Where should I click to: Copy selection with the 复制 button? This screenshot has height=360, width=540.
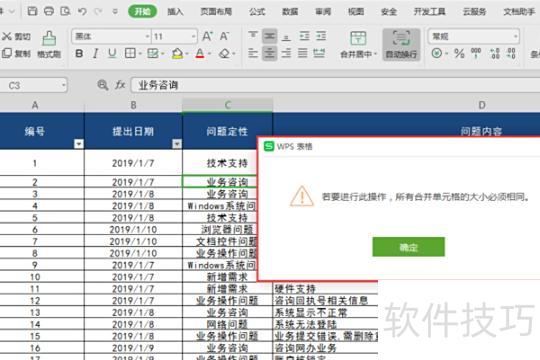tap(16, 53)
